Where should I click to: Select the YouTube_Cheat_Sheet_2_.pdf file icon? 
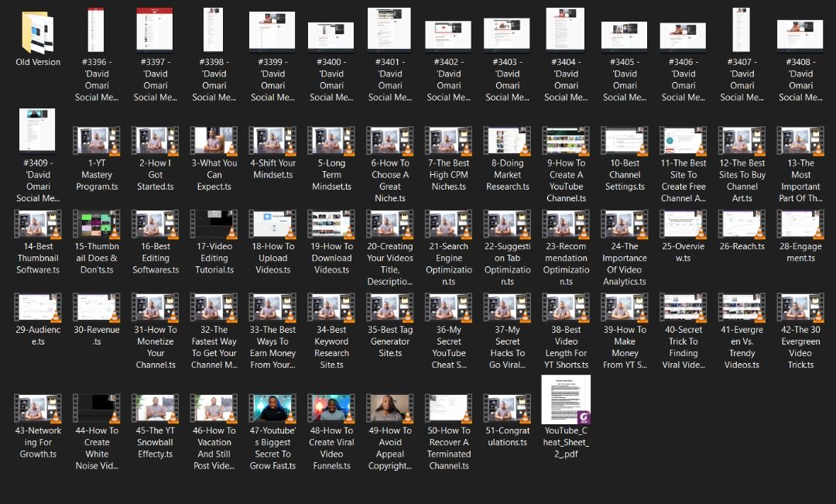pos(566,399)
